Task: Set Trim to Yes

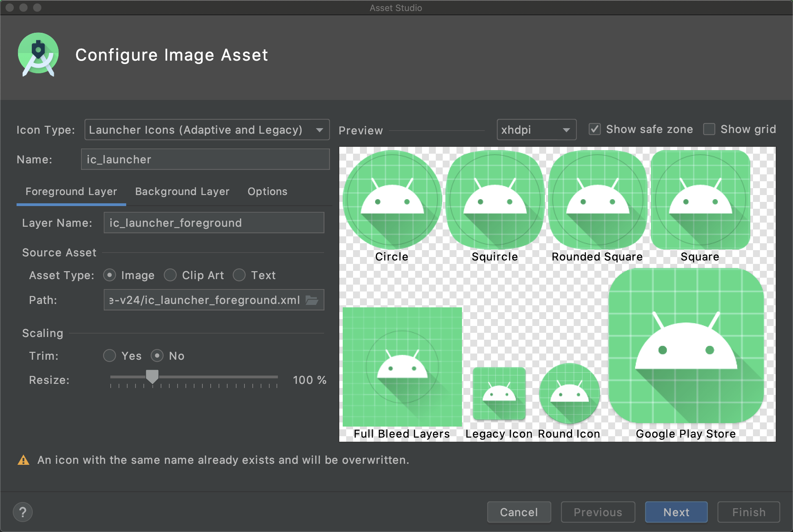Action: [x=110, y=356]
